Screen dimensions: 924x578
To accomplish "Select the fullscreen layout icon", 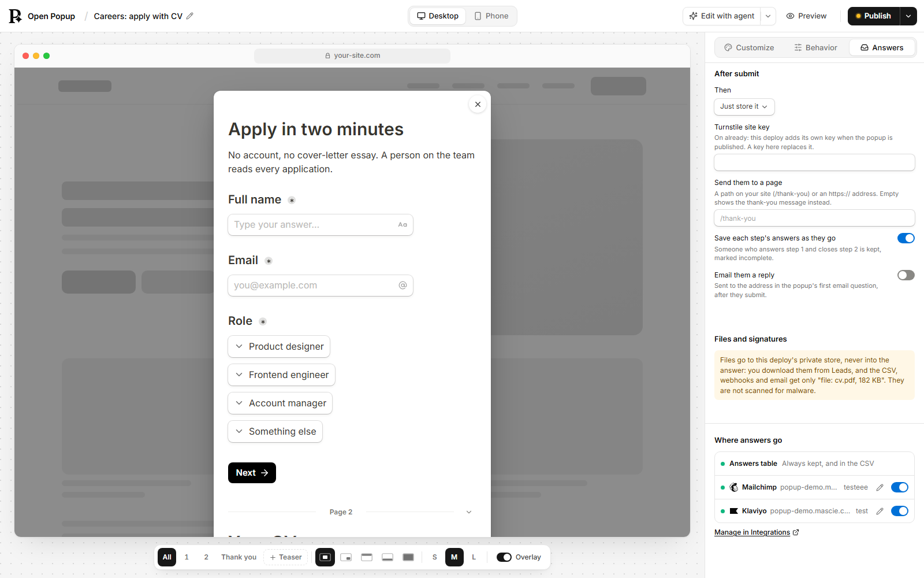I will 408,557.
